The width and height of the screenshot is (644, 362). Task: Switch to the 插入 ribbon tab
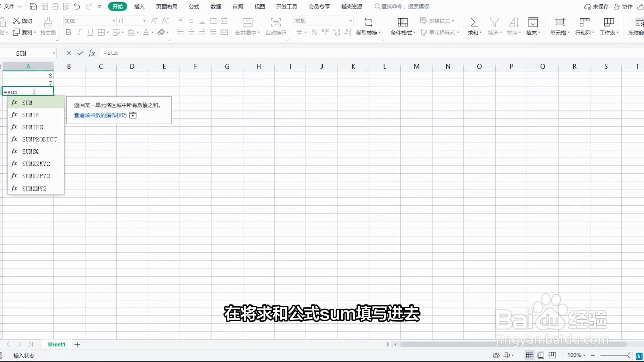139,7
